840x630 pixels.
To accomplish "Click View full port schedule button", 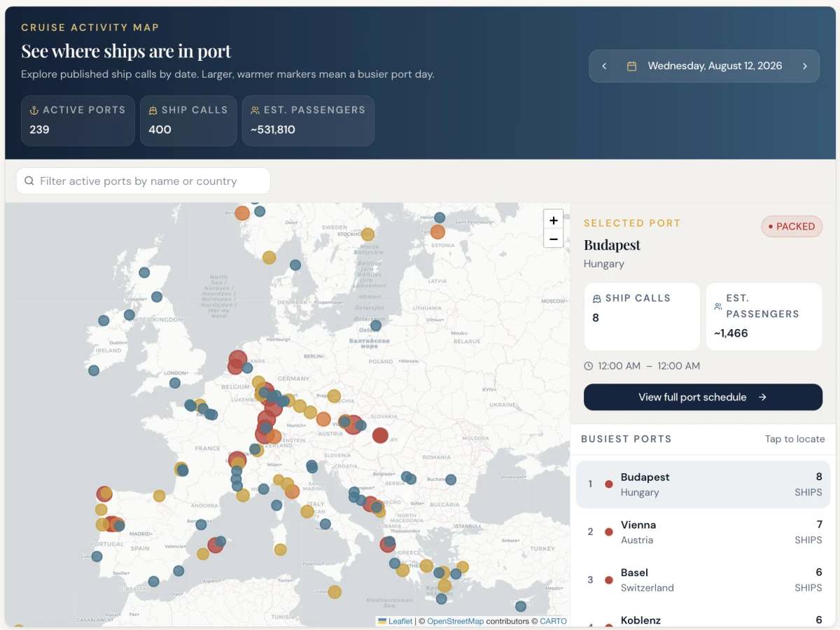I will click(703, 397).
